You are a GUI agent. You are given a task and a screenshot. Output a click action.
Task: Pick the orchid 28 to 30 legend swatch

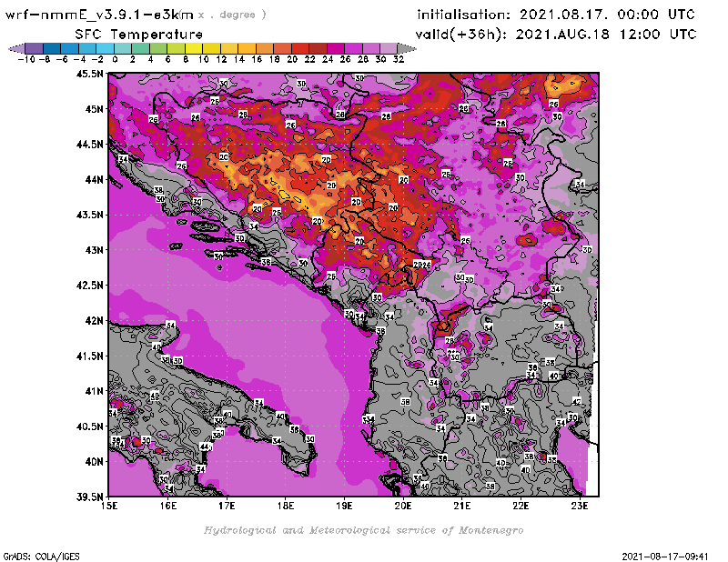(x=371, y=49)
